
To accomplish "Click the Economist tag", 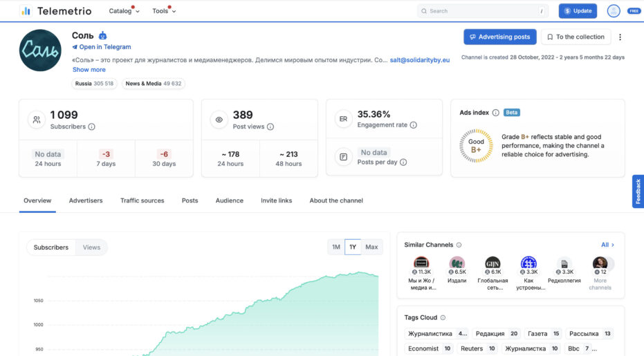I will (429, 348).
